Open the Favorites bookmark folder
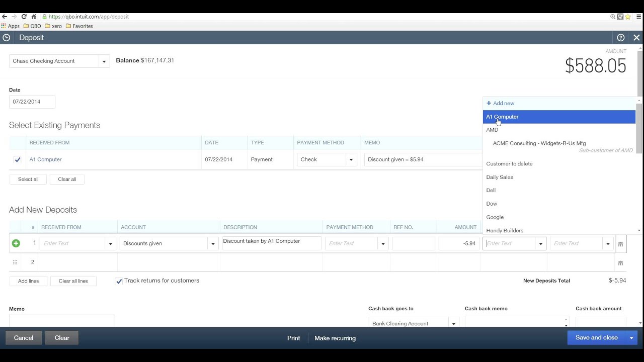Screen dimensions: 644x362 coord(79,26)
